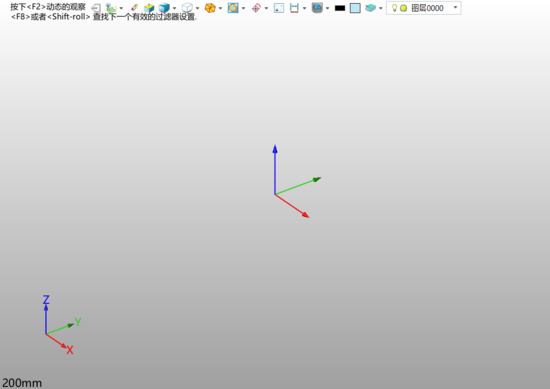The width and height of the screenshot is (550, 389).
Task: Toggle the layer lightbulb visibility icon
Action: [x=394, y=8]
